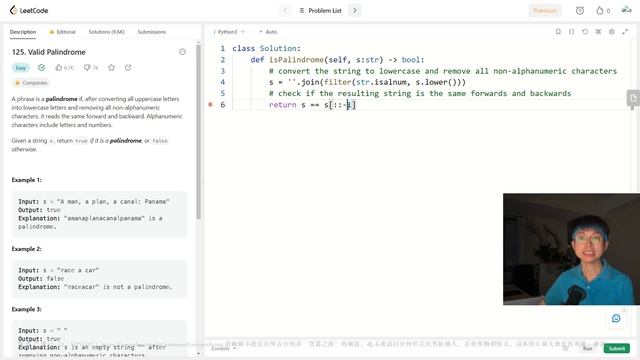Screen dimensions: 640x360
Task: Toggle the favorite star icon
Action: pyautogui.click(x=111, y=68)
